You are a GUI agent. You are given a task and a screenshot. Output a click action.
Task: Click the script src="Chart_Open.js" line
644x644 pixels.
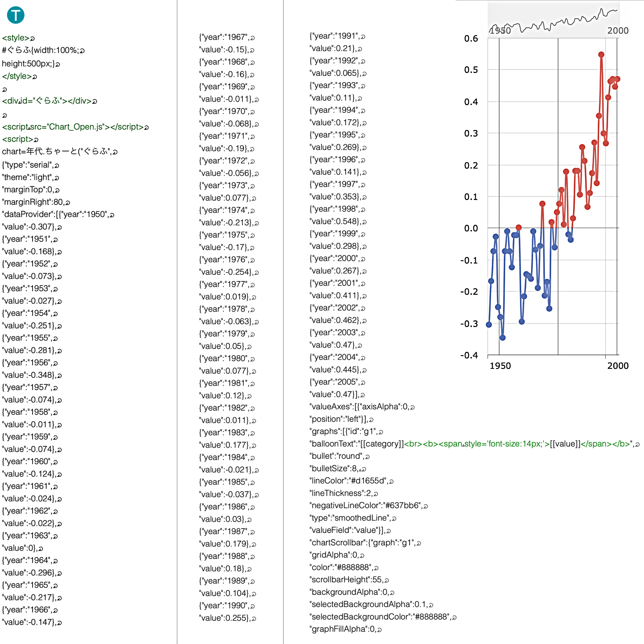[76, 127]
